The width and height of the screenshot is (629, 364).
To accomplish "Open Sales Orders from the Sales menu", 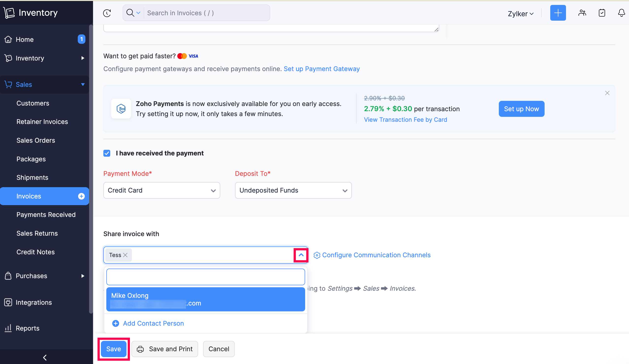I will 35,140.
